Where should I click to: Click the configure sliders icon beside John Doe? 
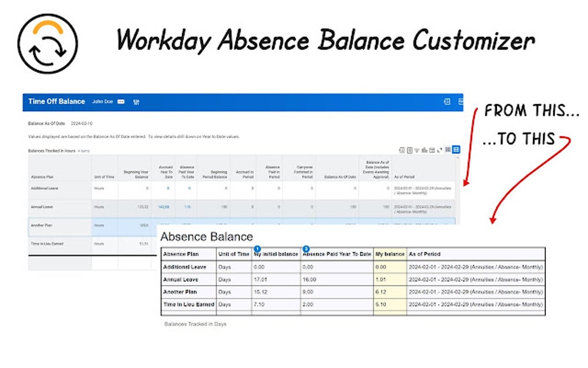point(136,101)
